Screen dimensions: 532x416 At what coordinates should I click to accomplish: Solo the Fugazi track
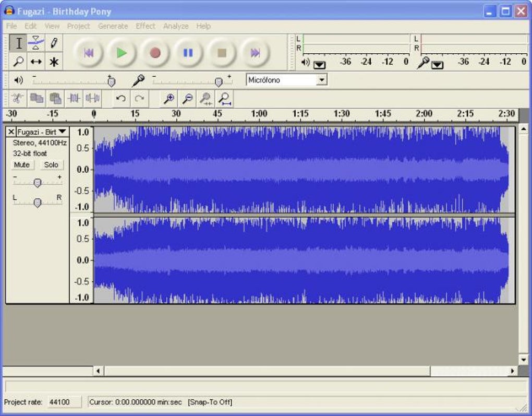tap(51, 165)
